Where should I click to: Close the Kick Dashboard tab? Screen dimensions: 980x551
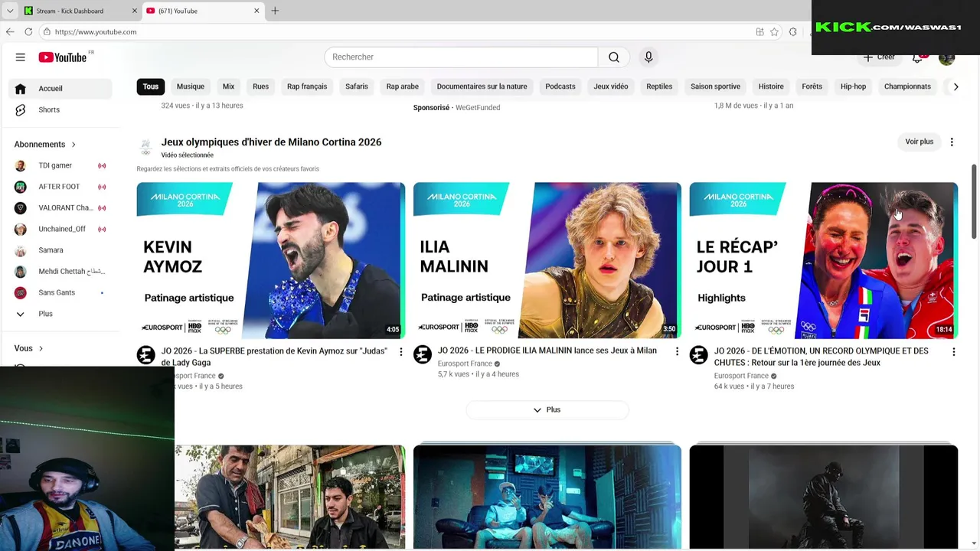pos(135,11)
